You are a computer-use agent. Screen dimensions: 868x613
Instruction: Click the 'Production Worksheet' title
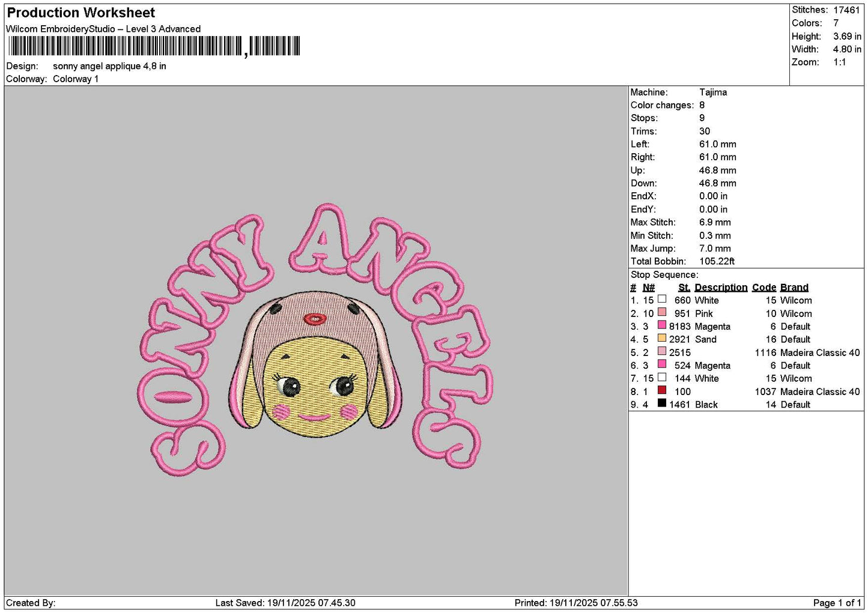pyautogui.click(x=81, y=13)
